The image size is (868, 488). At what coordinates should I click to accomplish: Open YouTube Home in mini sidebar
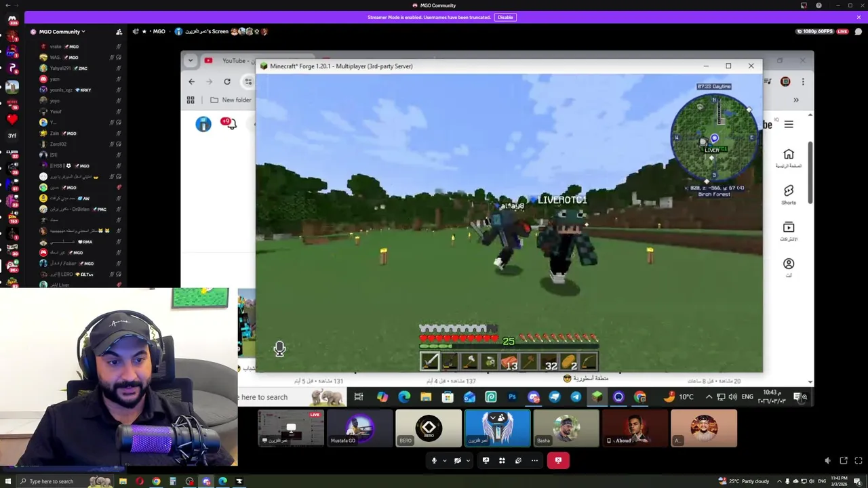tap(789, 159)
